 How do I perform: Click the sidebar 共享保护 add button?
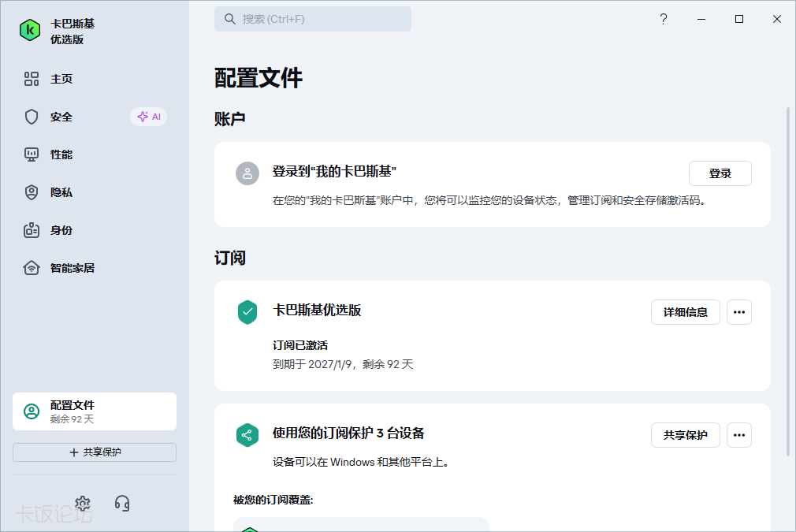[x=95, y=452]
